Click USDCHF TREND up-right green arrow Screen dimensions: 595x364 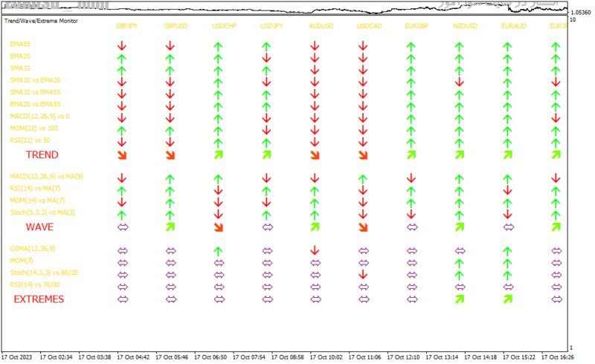pyautogui.click(x=218, y=155)
